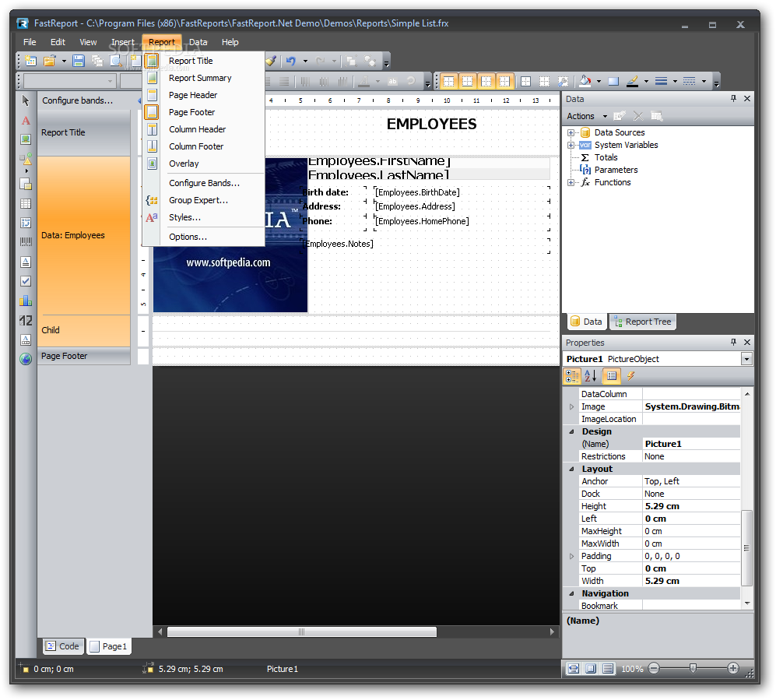Select the CheckBox object tool
The width and height of the screenshot is (776, 700).
coord(26,281)
